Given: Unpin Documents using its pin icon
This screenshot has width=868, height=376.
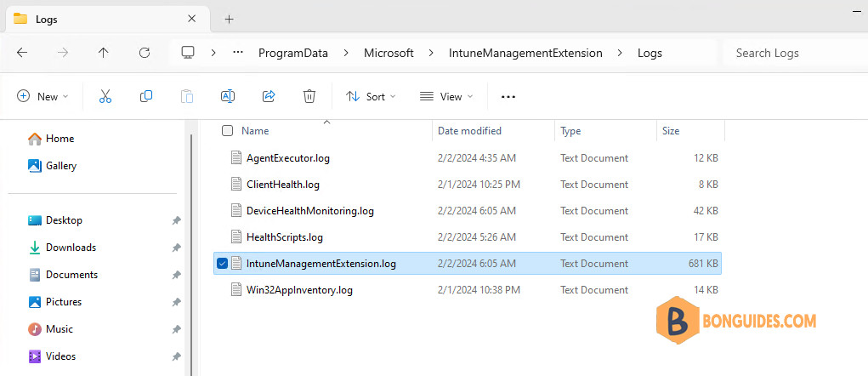Looking at the screenshot, I should click(x=176, y=275).
